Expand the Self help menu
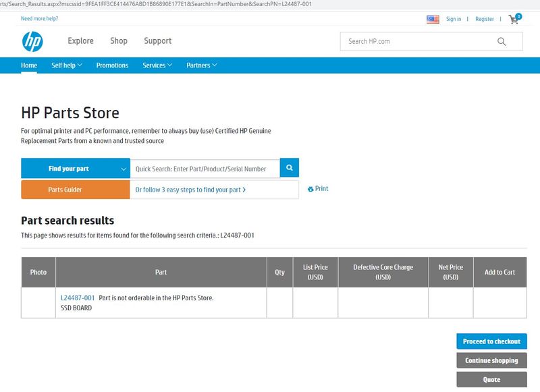Image resolution: width=540 pixels, height=392 pixels. pyautogui.click(x=67, y=65)
